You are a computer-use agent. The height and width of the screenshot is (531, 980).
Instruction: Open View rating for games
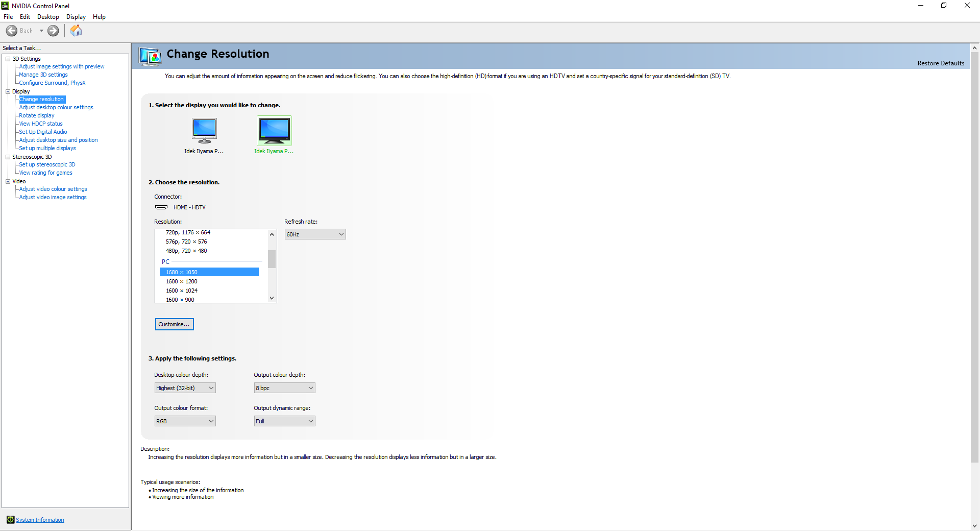tap(45, 173)
